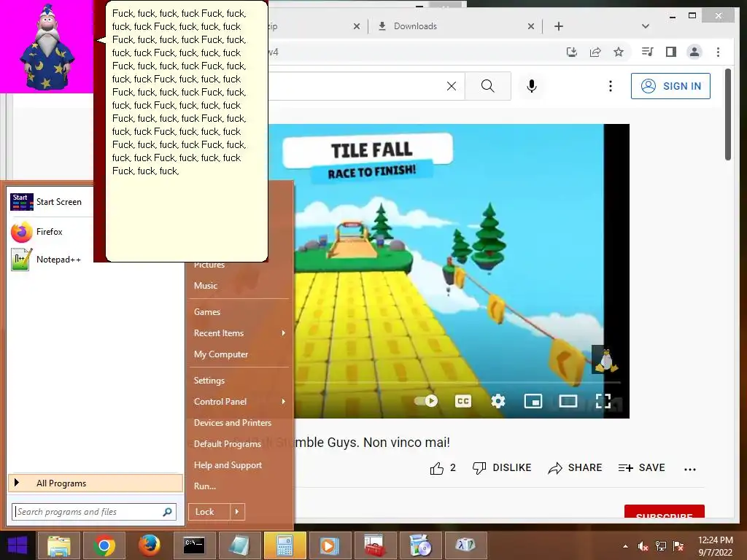This screenshot has width=747, height=560.
Task: Open media player icon in taskbar
Action: pyautogui.click(x=329, y=545)
